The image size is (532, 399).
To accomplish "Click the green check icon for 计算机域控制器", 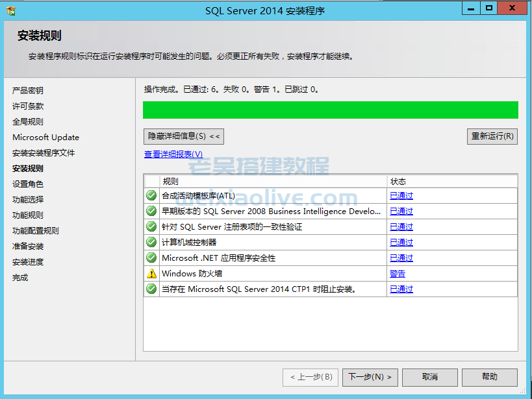I will tap(151, 242).
